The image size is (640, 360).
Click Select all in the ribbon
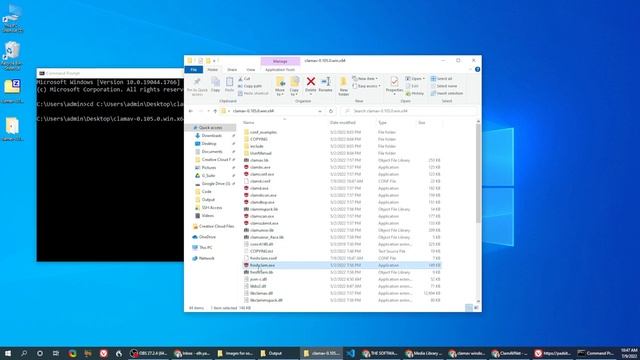click(x=441, y=79)
